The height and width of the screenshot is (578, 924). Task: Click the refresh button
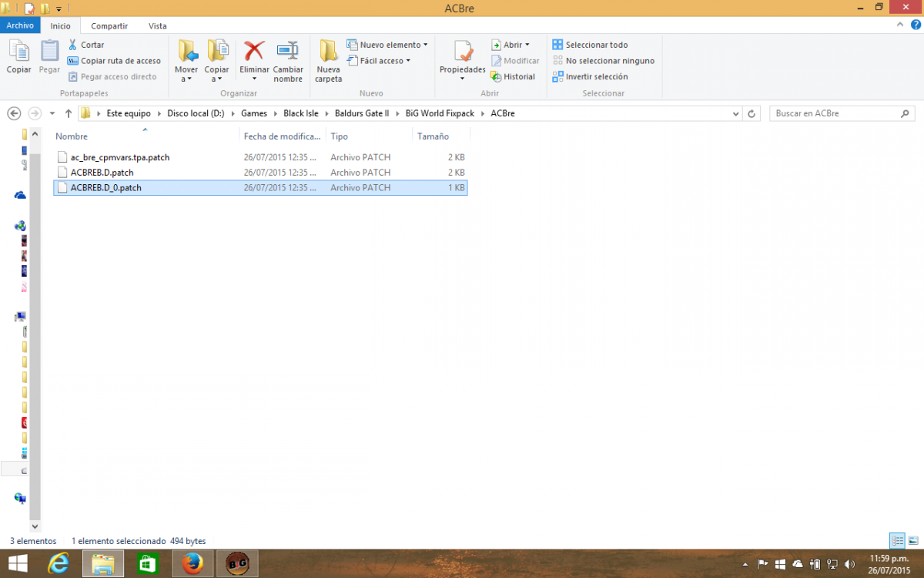[x=752, y=113]
